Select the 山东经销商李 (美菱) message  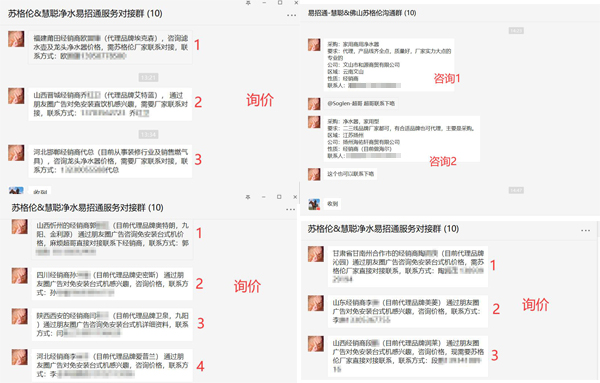pos(408,311)
